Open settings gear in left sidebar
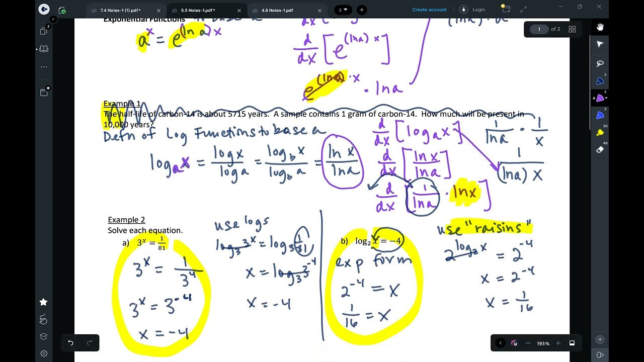 (44, 353)
